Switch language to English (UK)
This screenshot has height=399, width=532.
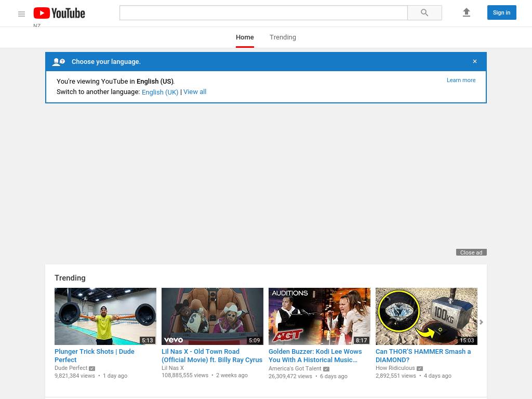(160, 92)
